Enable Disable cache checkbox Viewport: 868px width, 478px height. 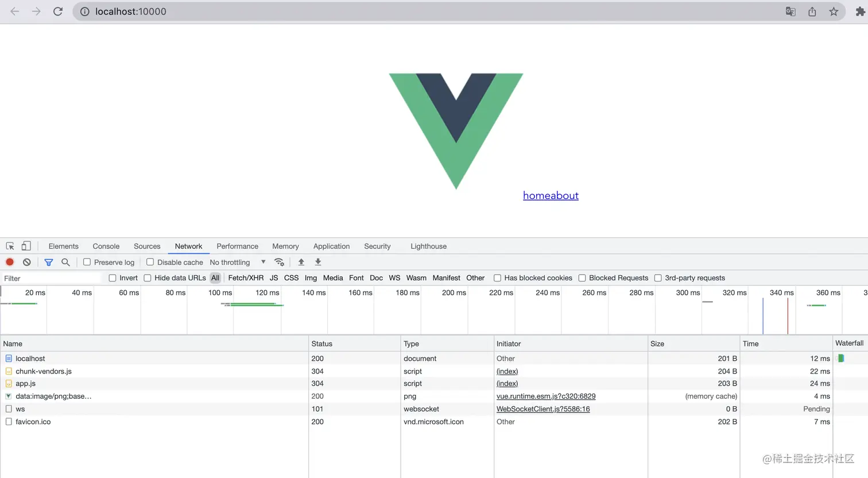click(150, 262)
